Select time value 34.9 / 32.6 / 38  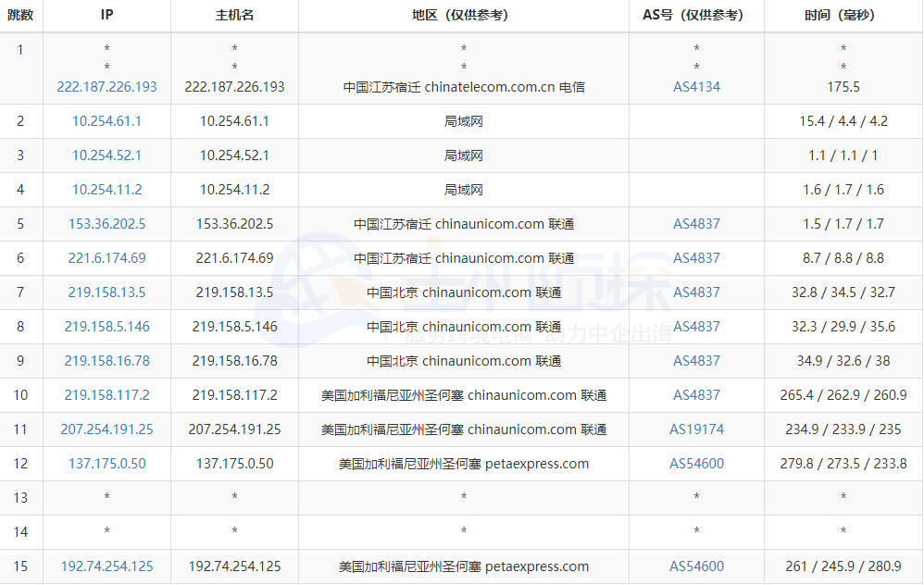pos(843,361)
